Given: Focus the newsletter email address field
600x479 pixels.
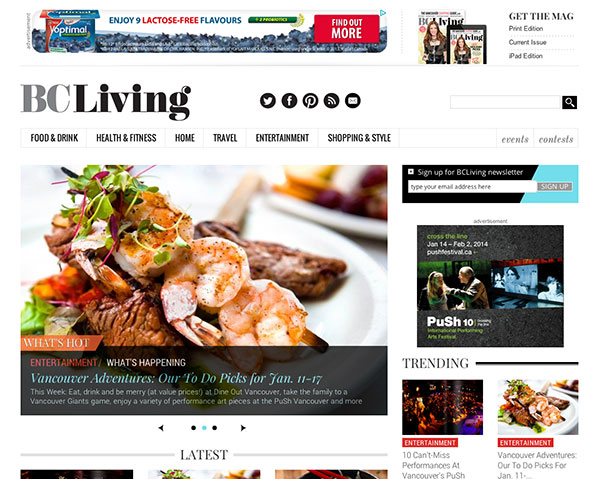Looking at the screenshot, I should tap(472, 186).
